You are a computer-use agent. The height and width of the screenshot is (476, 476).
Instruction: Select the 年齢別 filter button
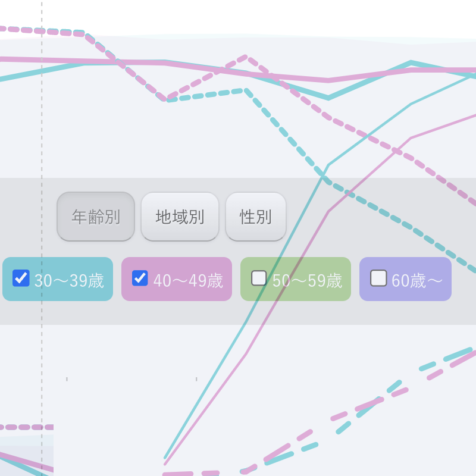95,217
